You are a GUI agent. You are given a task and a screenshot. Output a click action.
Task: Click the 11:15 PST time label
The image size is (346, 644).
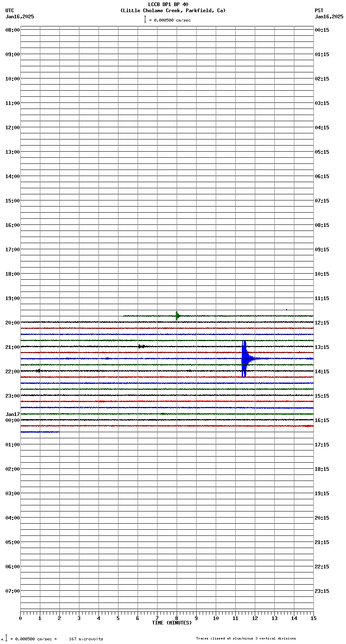coord(322,298)
